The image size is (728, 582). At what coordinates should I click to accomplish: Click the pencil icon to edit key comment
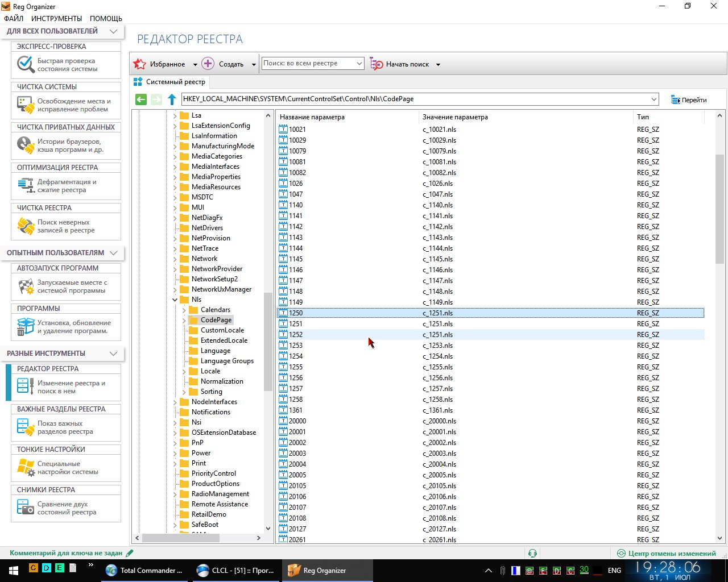(x=130, y=553)
